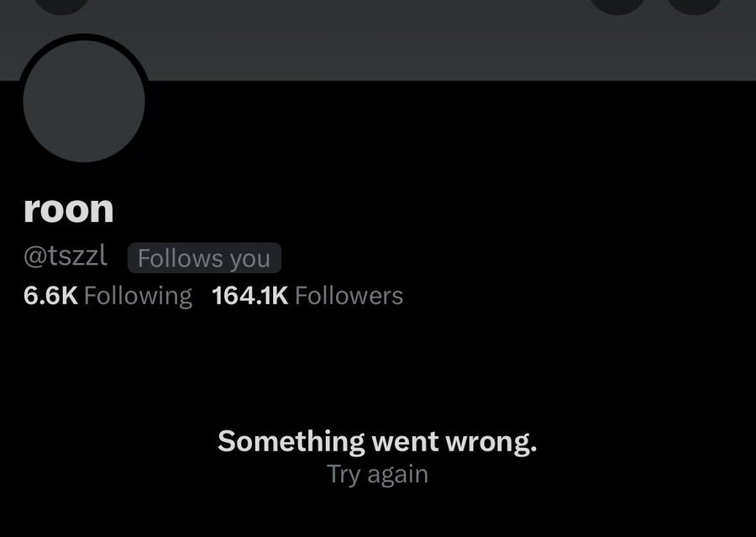Screen dimensions: 756x537
Task: Click the @tszzl handle
Action: click(x=65, y=255)
